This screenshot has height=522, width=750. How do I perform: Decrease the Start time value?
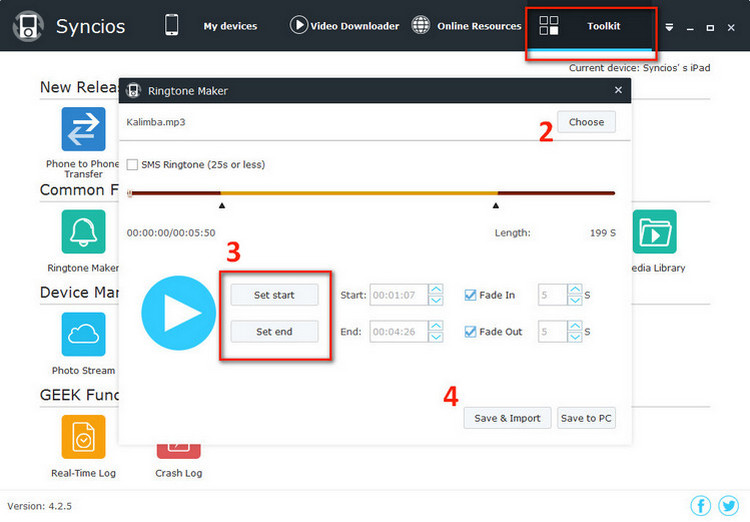coord(436,300)
